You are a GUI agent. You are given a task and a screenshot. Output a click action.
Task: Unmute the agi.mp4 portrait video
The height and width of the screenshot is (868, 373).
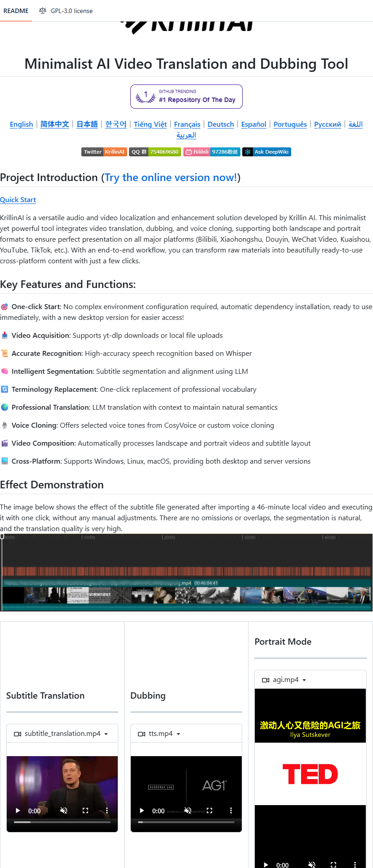coord(312,864)
